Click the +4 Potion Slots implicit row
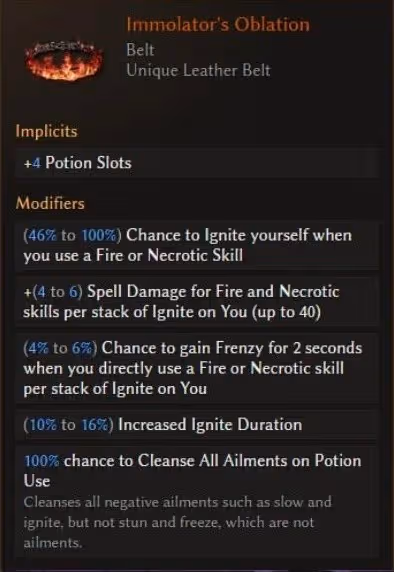Viewport: 394px width, 572px height. click(x=197, y=163)
